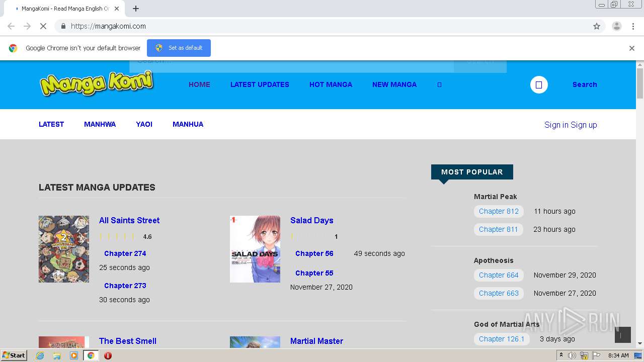Click the MangaKomi logo
Viewport: 644px width, 362px height.
(x=97, y=83)
